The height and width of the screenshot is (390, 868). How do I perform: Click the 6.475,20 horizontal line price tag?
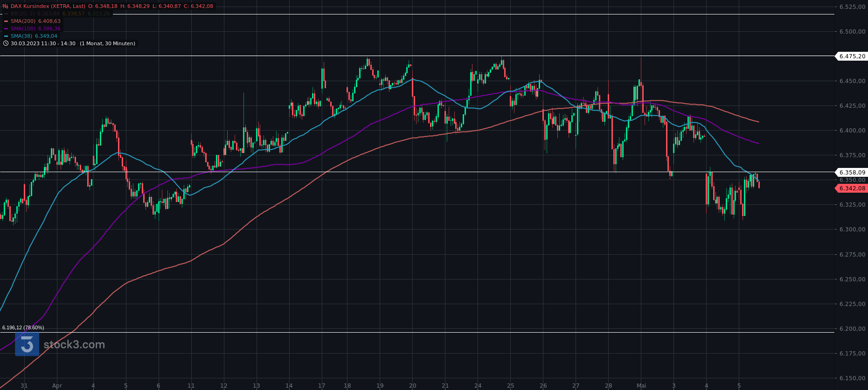tap(852, 56)
